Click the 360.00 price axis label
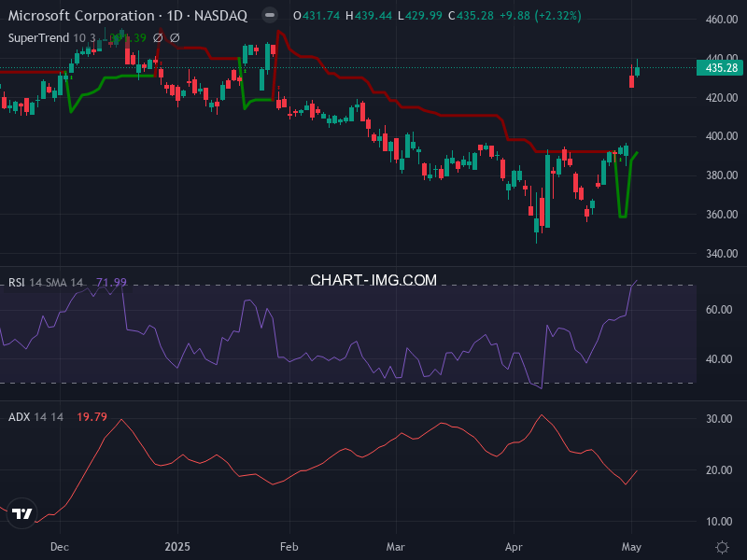Screen dimensions: 747x560 722,215
